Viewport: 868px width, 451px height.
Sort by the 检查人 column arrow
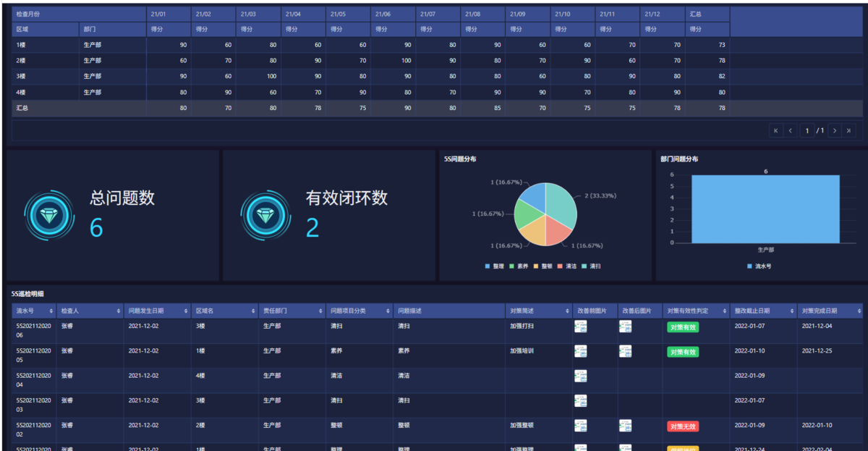(x=119, y=311)
